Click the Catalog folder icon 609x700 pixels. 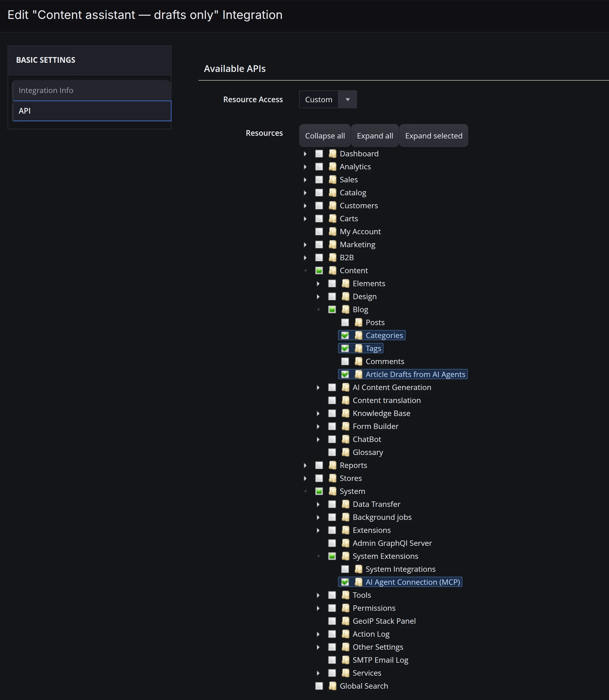(332, 192)
